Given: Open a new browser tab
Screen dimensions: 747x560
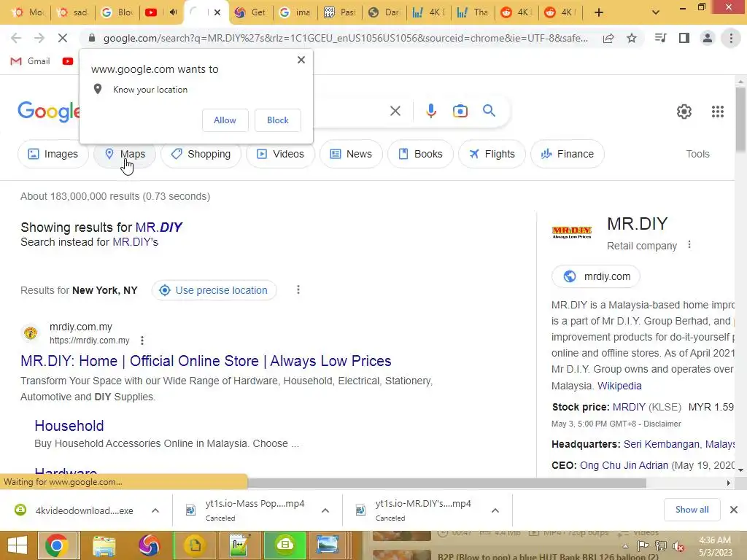Looking at the screenshot, I should pyautogui.click(x=599, y=12).
